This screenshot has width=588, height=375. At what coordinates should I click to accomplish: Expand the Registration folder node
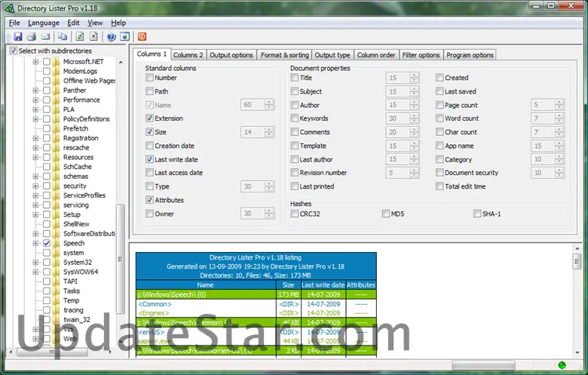[x=35, y=138]
